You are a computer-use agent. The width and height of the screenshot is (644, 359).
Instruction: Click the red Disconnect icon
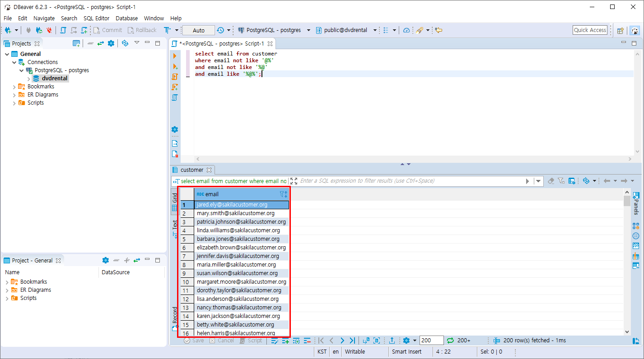[x=49, y=30]
